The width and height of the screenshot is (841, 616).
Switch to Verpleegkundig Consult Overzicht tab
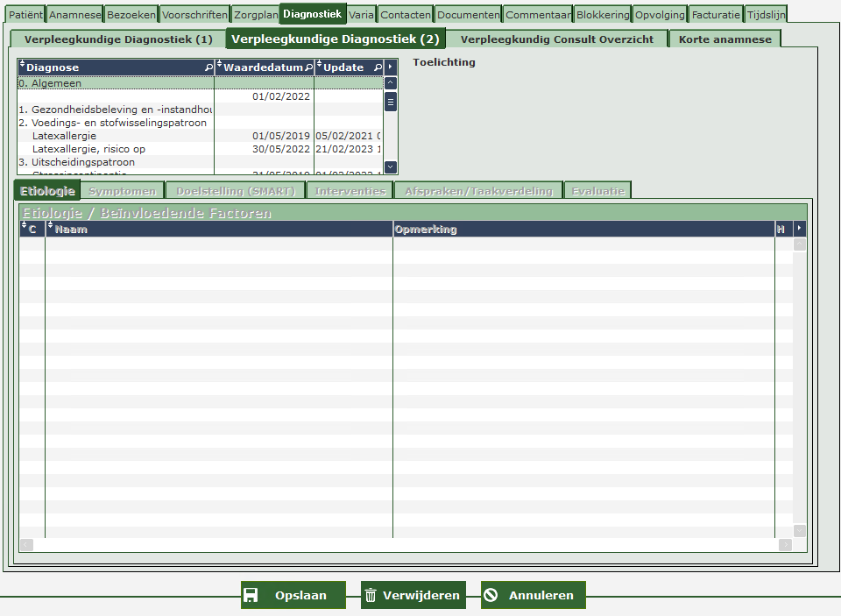click(556, 39)
